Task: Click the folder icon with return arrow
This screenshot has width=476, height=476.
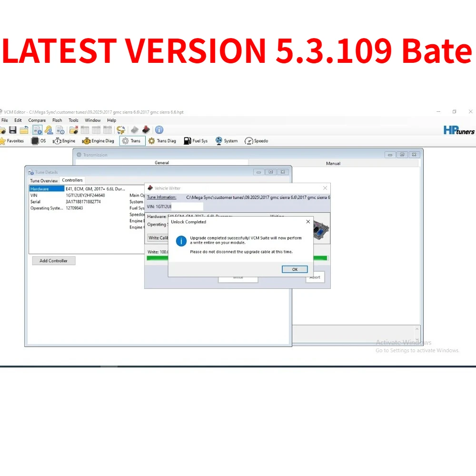Action: (x=24, y=130)
